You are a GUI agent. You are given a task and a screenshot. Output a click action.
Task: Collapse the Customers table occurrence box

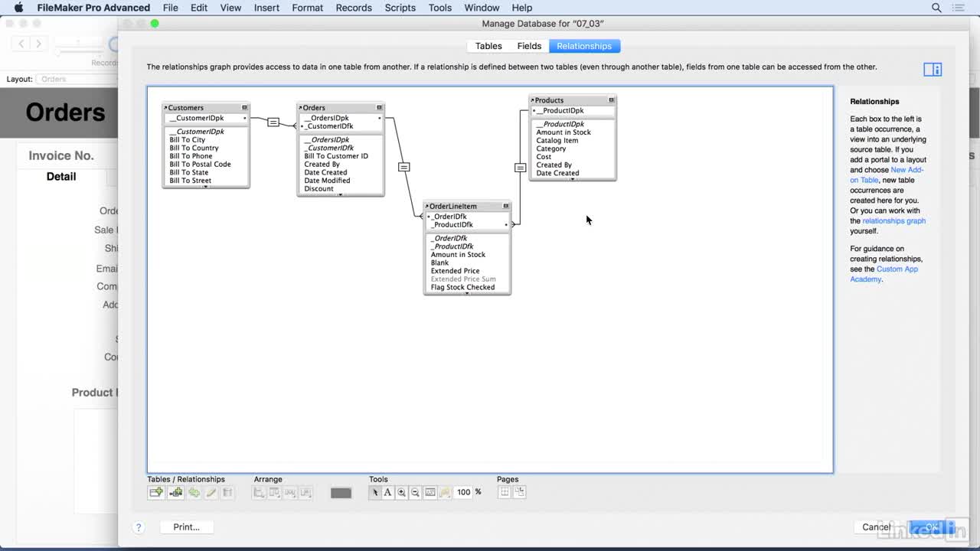pos(245,108)
